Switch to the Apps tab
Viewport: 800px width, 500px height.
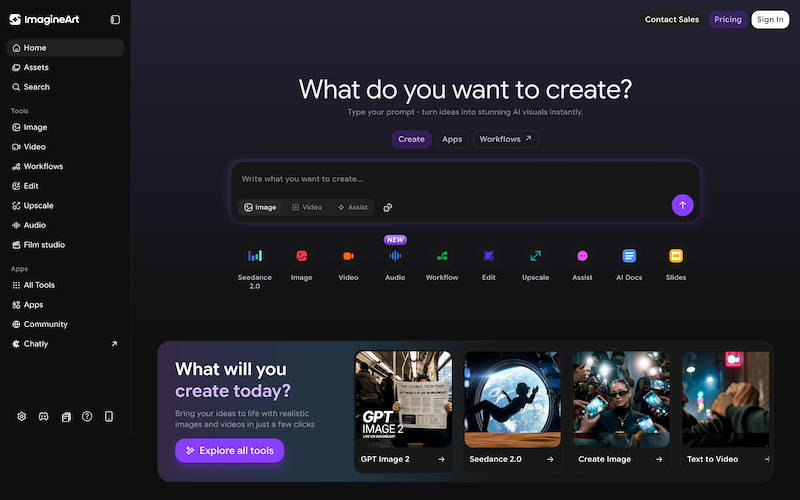tap(452, 139)
